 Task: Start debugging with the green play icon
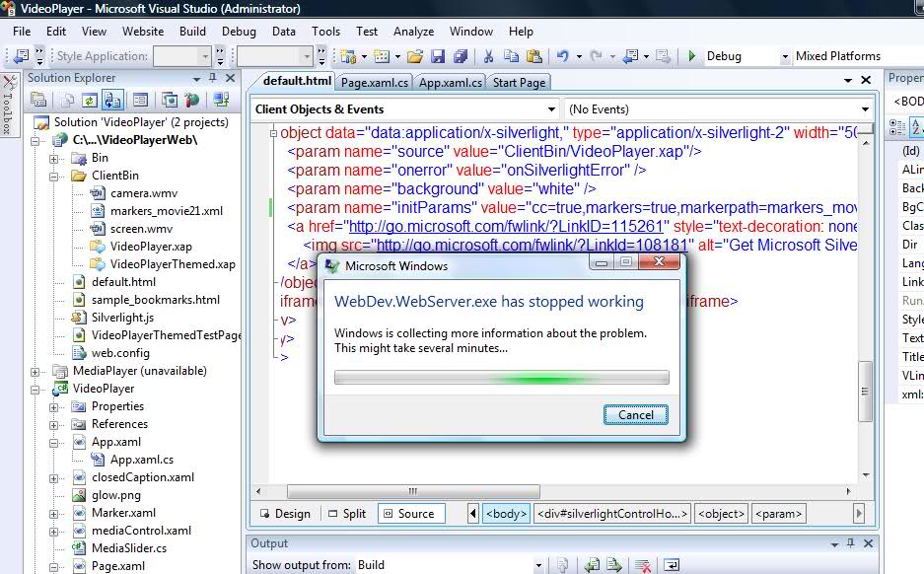(692, 56)
